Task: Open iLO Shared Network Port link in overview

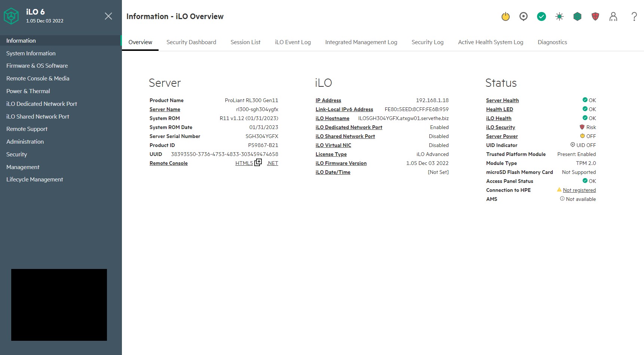Action: click(345, 136)
